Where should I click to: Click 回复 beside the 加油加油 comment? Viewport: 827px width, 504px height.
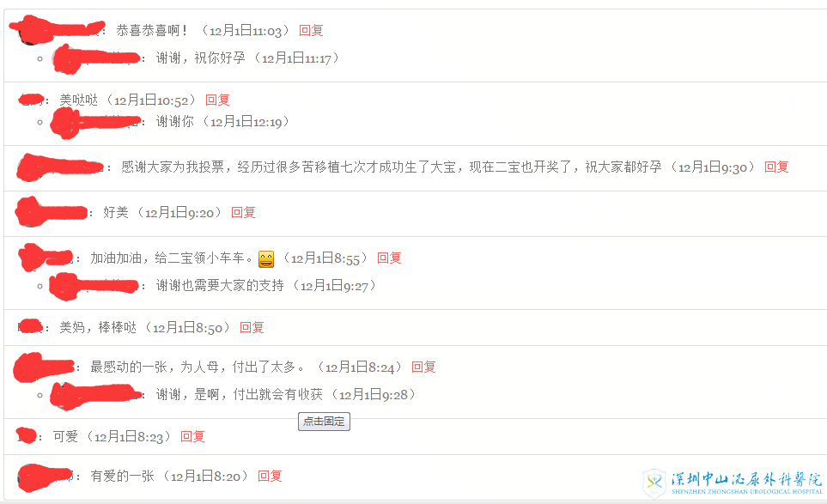(389, 258)
